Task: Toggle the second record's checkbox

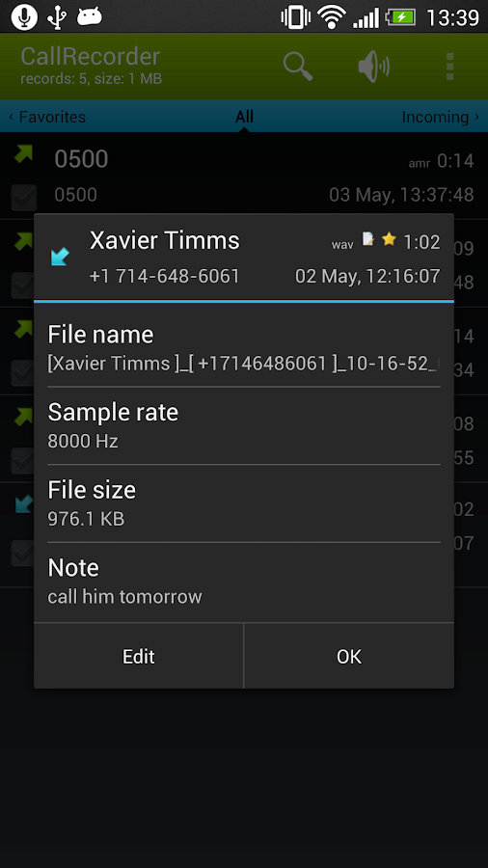Action: [22, 285]
